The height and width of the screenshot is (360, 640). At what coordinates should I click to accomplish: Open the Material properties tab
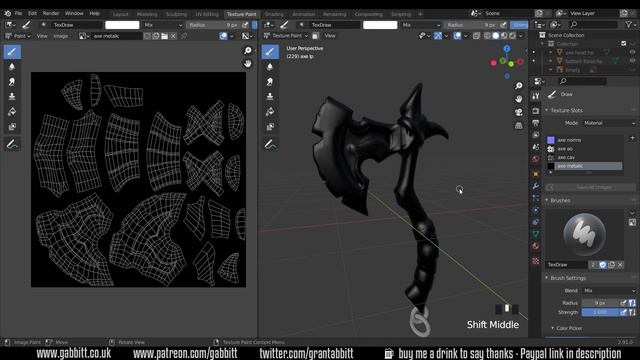point(536,246)
